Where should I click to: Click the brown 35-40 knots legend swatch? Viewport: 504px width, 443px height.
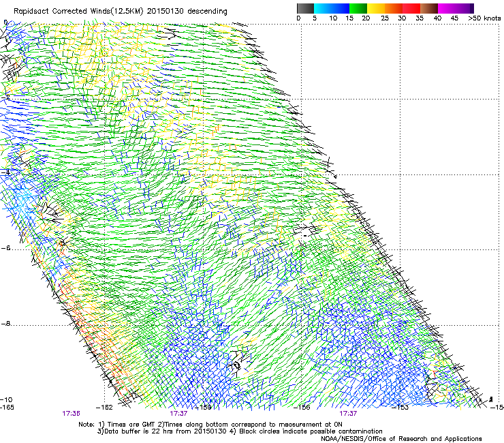coord(429,8)
